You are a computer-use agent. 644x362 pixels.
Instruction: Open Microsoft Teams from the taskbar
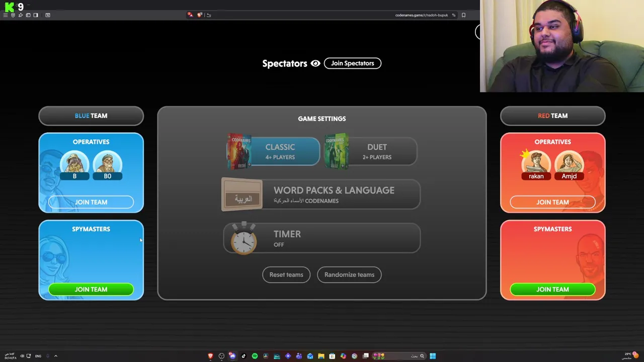299,356
